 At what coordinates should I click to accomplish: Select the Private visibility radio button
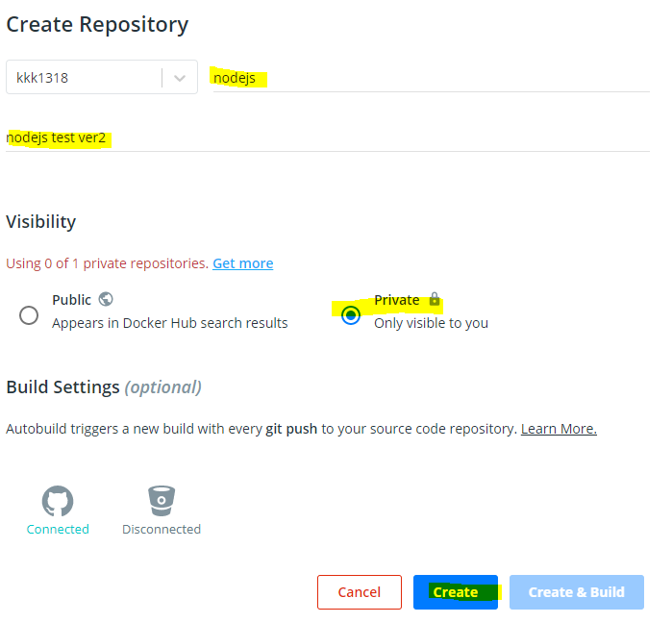coord(351,315)
